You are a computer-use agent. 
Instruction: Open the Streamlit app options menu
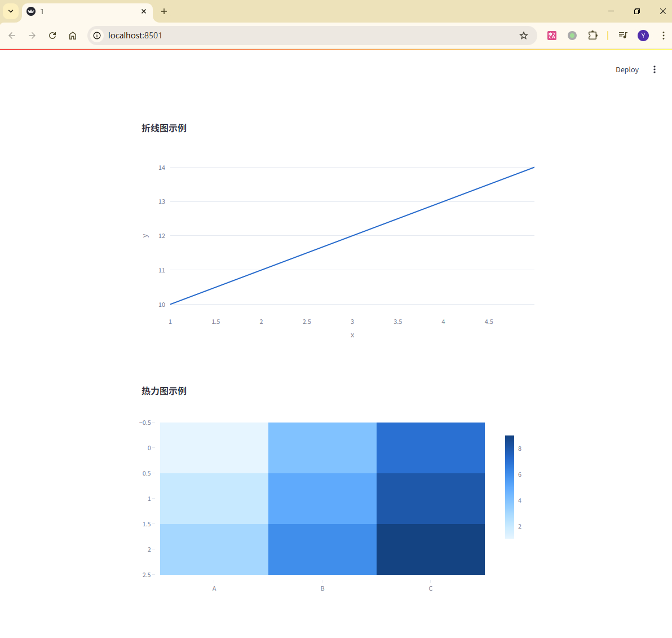(654, 69)
